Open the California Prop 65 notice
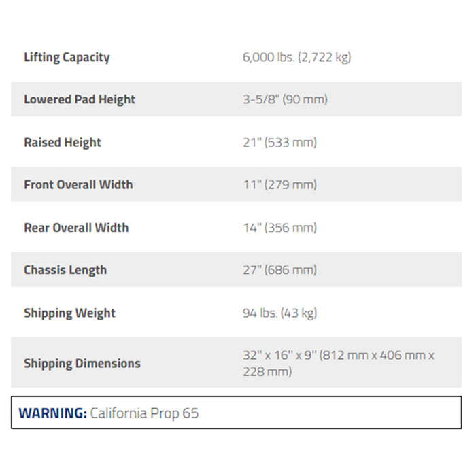The height and width of the screenshot is (476, 476). 144,413
